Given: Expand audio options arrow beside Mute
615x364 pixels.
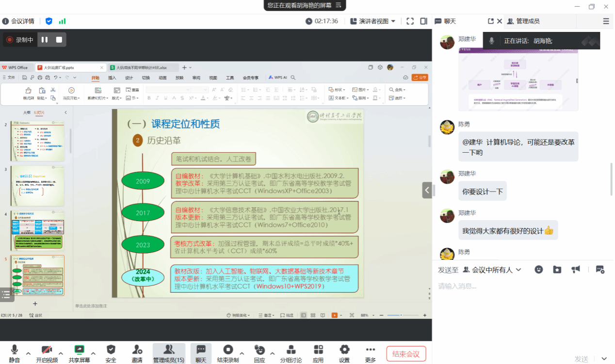Looking at the screenshot, I should pos(28,353).
